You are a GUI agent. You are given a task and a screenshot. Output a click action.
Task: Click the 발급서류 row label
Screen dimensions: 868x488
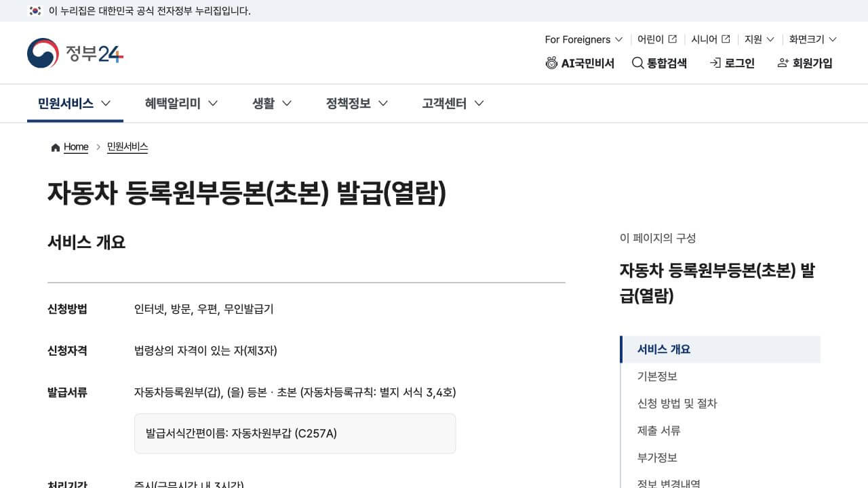coord(67,392)
